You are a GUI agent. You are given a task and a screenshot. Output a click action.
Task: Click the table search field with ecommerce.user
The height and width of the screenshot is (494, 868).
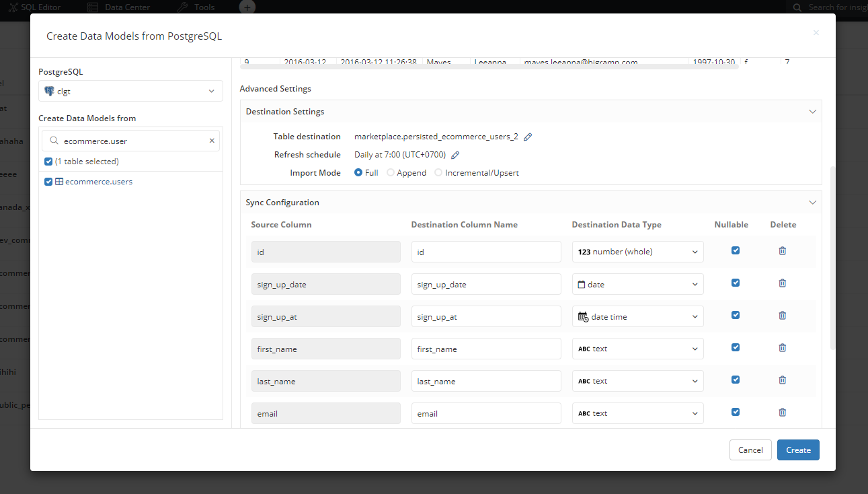[130, 141]
